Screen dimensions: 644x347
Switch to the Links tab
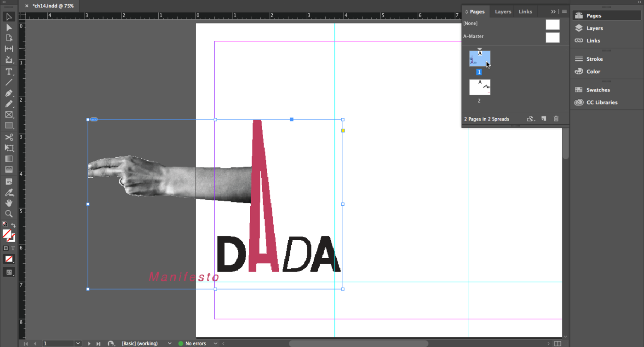pyautogui.click(x=525, y=12)
